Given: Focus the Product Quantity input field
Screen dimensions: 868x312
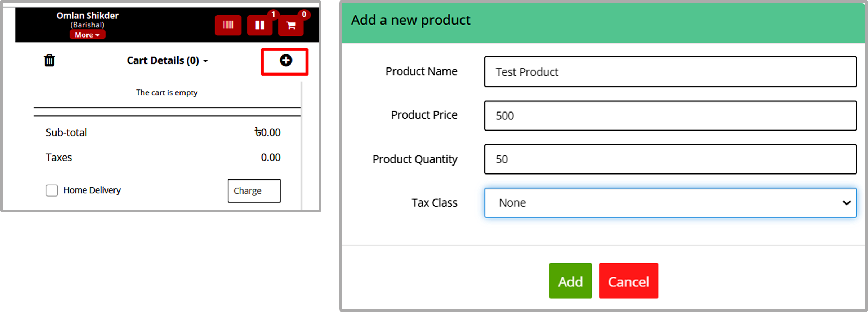Looking at the screenshot, I should point(670,159).
